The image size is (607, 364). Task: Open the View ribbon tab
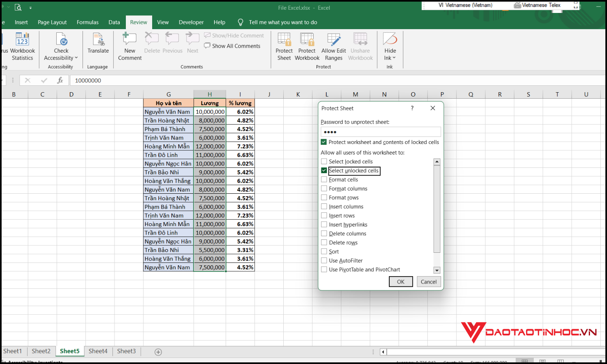tap(163, 22)
